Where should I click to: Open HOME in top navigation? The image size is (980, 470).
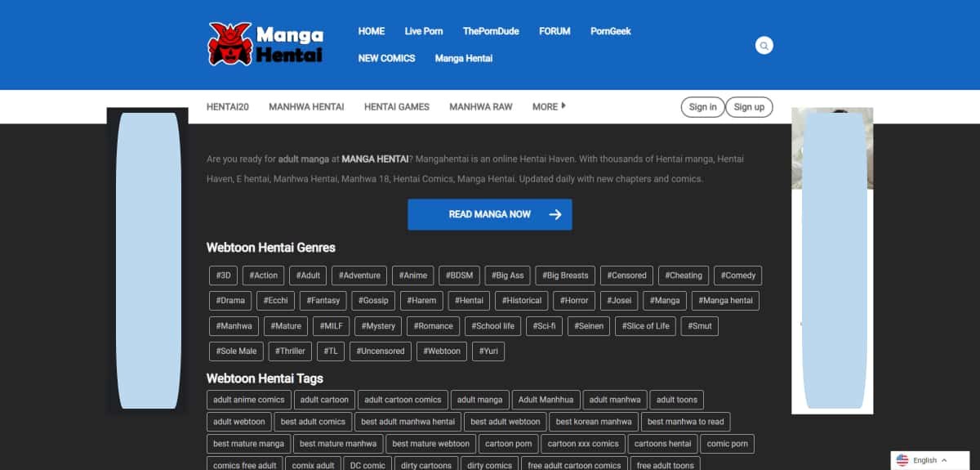click(372, 31)
